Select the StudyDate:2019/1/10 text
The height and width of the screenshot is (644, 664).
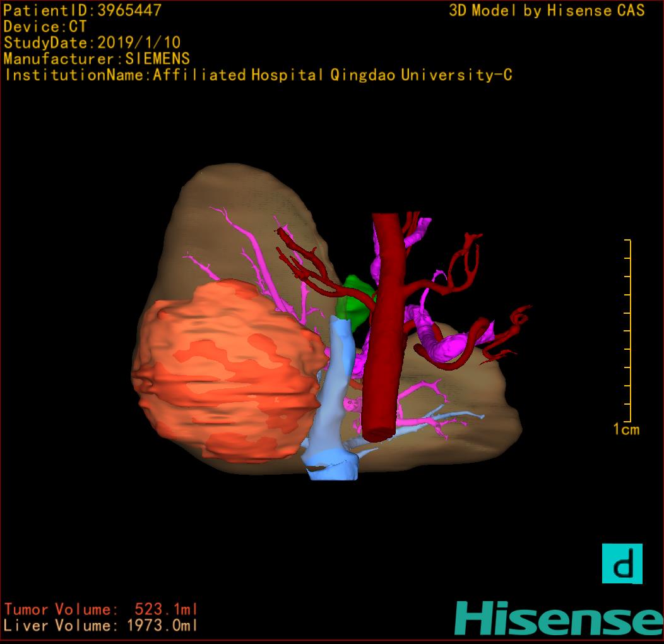92,43
